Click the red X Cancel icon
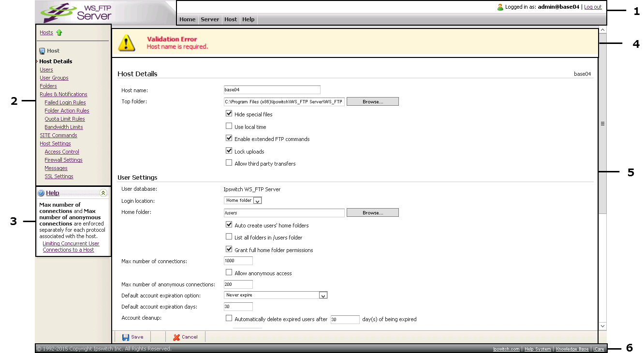Image resolution: width=644 pixels, height=353 pixels. (x=176, y=337)
